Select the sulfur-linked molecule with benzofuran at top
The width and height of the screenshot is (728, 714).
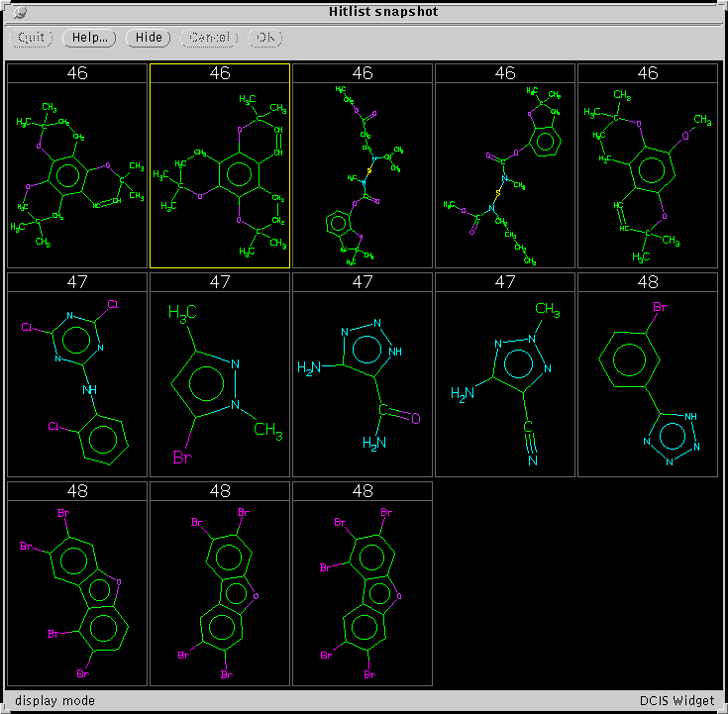[x=505, y=175]
